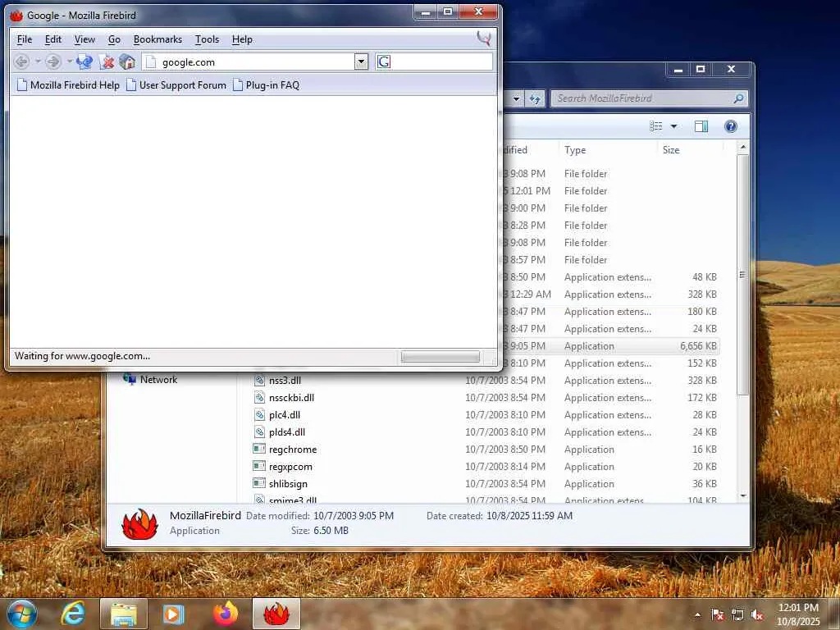Select the regchrome application
840x630 pixels.
pyautogui.click(x=293, y=449)
